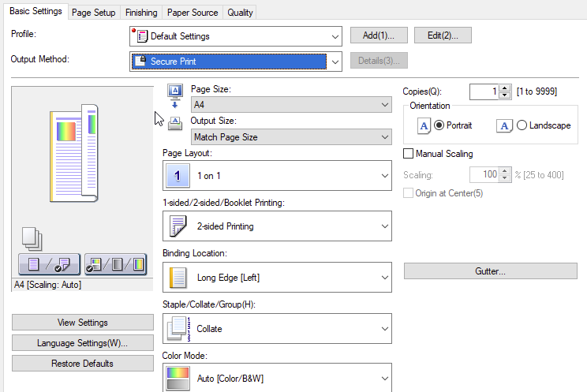Switch to the Page Setup tab
Image resolution: width=587 pixels, height=392 pixels.
(x=94, y=13)
